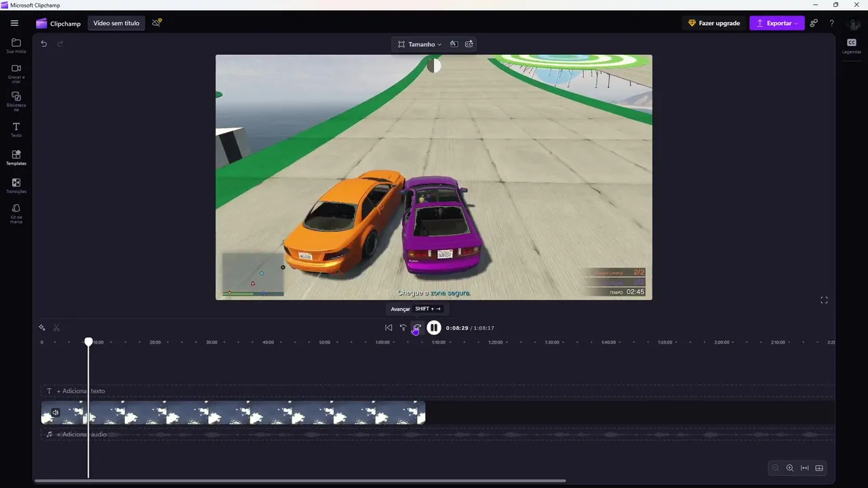Open the hamburger main menu
Image resolution: width=868 pixels, height=488 pixels.
pos(14,23)
